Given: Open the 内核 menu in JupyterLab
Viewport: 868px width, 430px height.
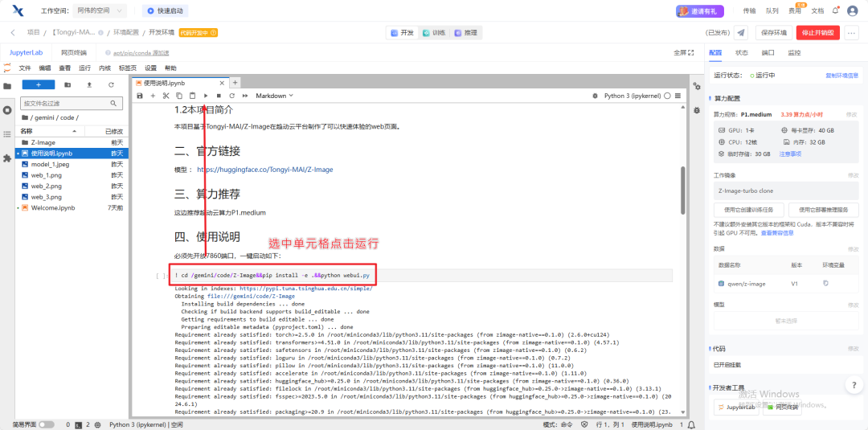Looking at the screenshot, I should pos(104,68).
